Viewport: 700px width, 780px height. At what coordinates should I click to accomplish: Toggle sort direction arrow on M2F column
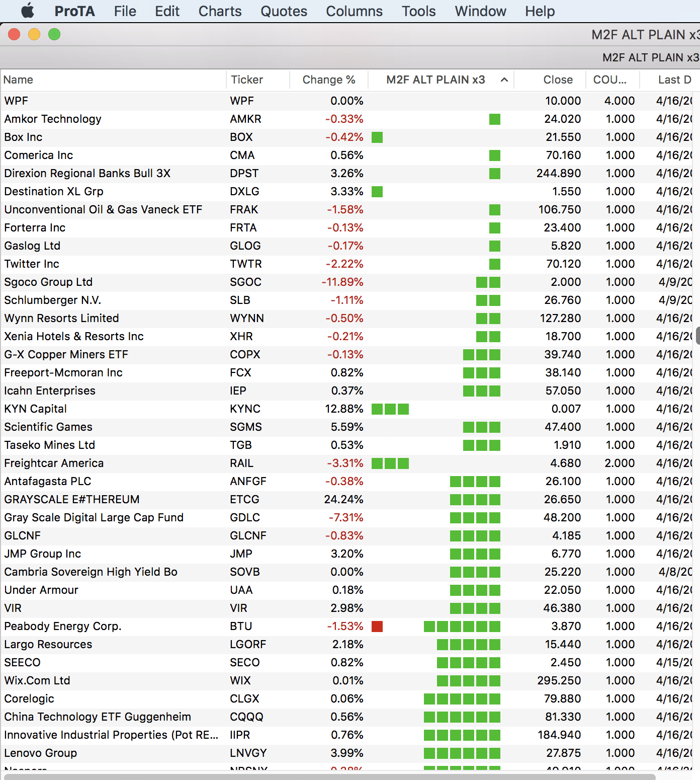504,80
